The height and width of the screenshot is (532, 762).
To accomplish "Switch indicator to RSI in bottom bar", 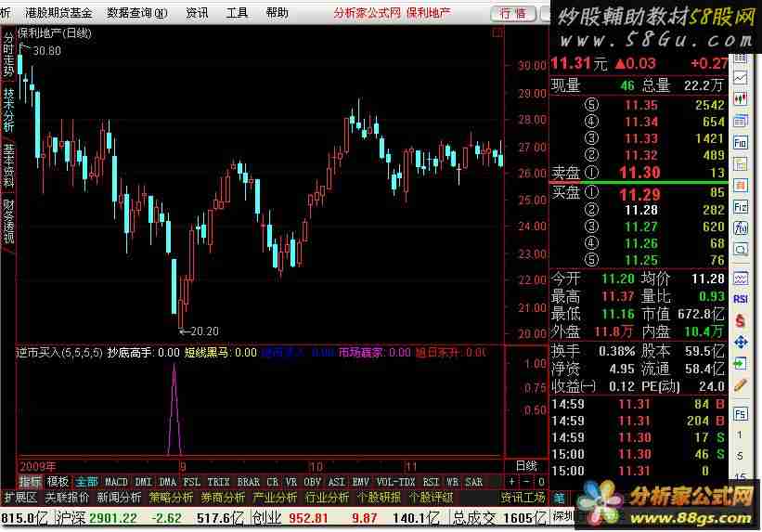I will point(431,482).
